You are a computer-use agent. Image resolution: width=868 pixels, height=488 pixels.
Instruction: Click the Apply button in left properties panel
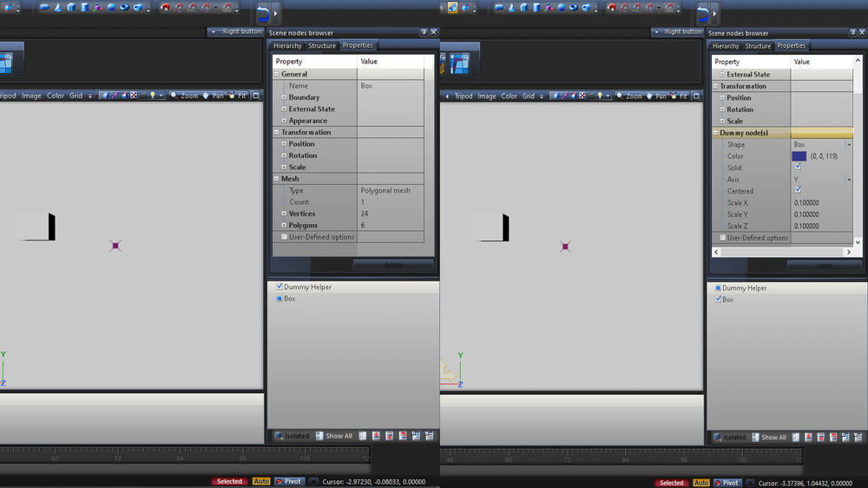[393, 265]
